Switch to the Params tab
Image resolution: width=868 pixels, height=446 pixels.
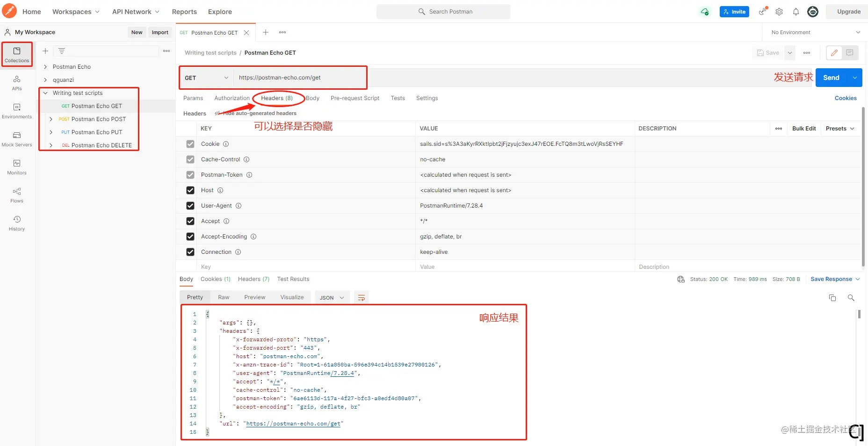point(193,98)
